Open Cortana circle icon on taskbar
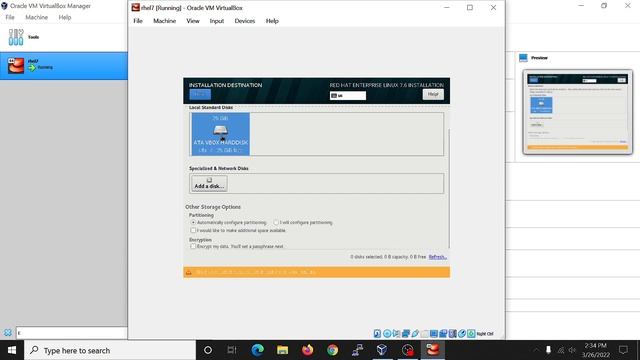The height and width of the screenshot is (360, 640). (x=208, y=350)
